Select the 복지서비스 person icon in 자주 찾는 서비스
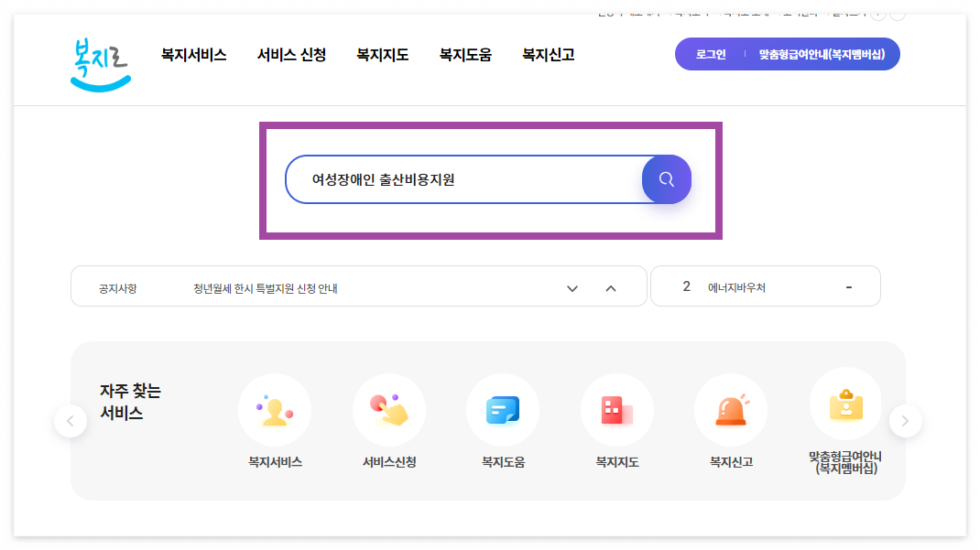This screenshot has width=980, height=550. [275, 410]
